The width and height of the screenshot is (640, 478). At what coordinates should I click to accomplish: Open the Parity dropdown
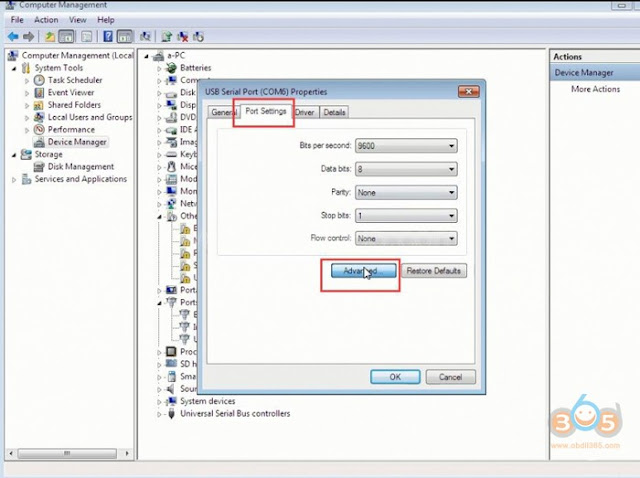(406, 192)
